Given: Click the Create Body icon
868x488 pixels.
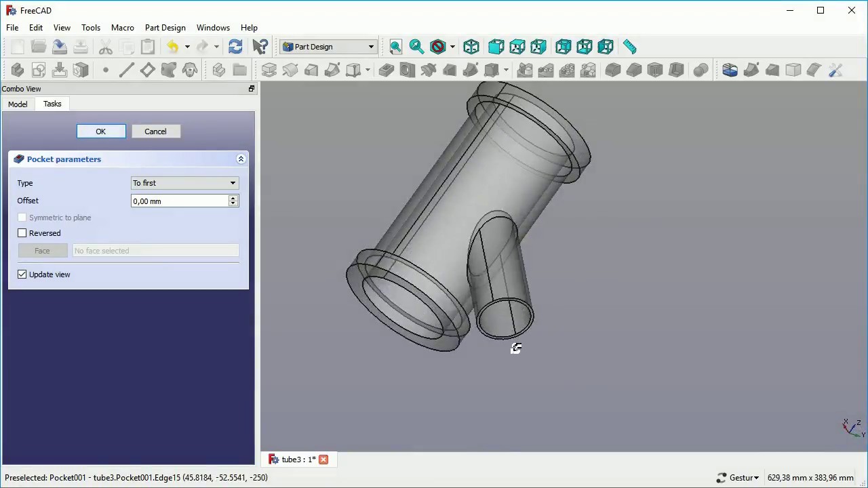Looking at the screenshot, I should coord(18,70).
